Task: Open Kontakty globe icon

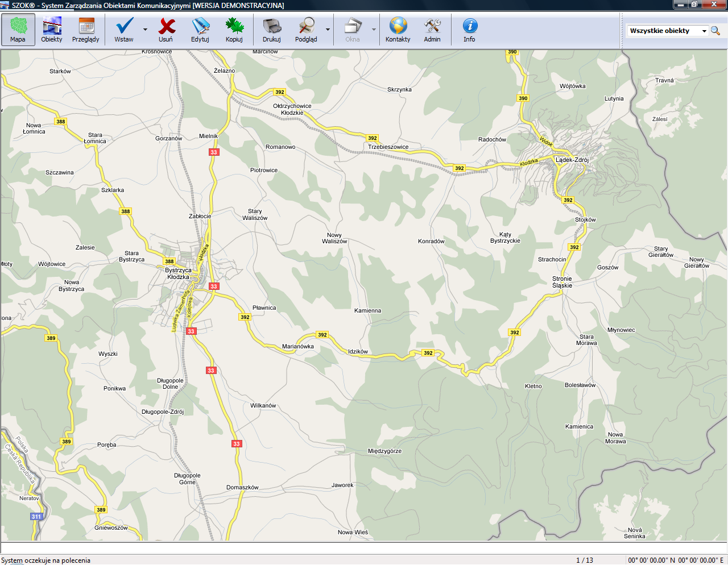Action: click(x=398, y=30)
